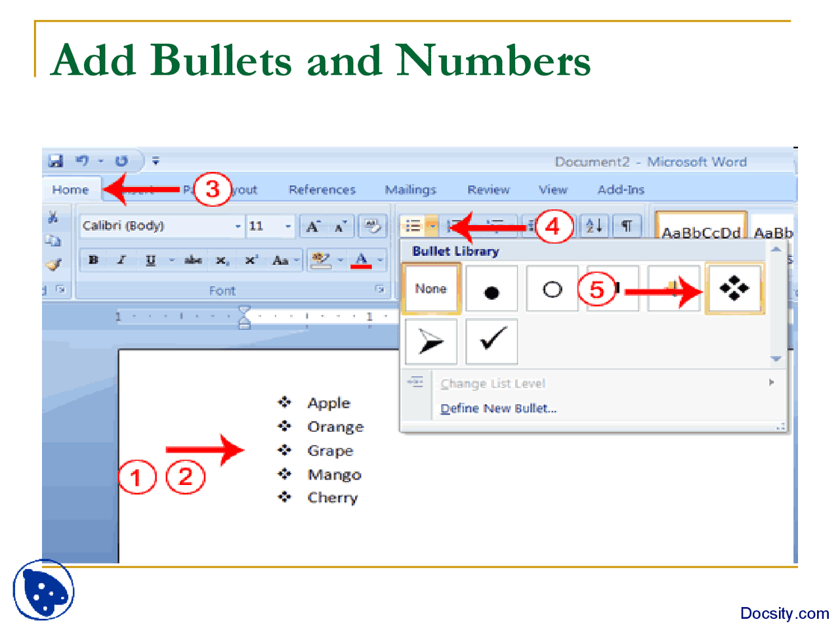Switch to the References tab
Screen dimensions: 840x630
(x=322, y=190)
